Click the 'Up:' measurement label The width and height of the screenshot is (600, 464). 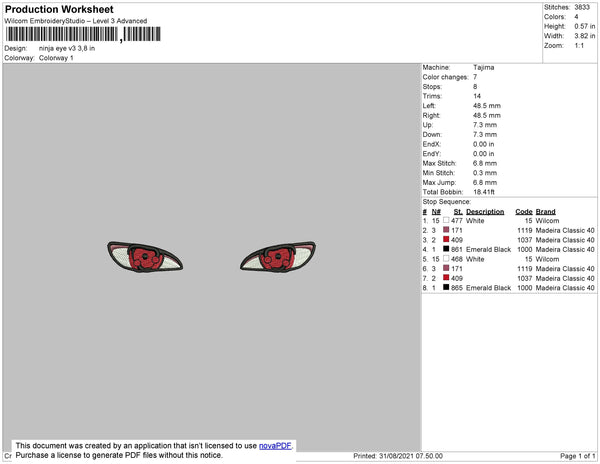(428, 125)
